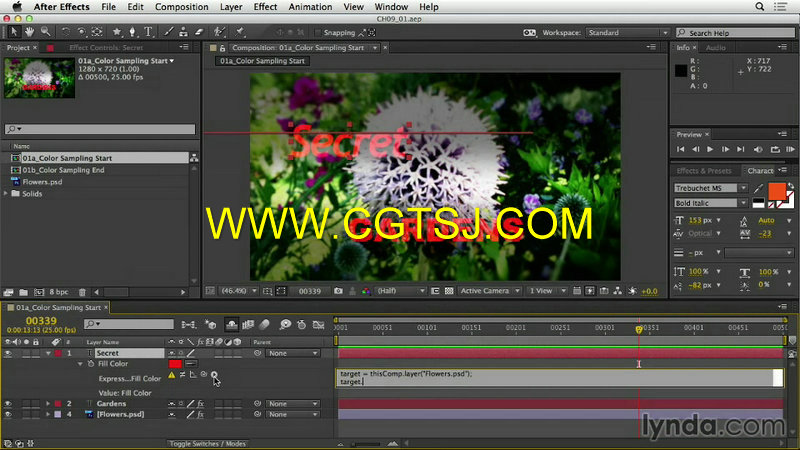Open the viewer magnification dropdown
The width and height of the screenshot is (800, 450).
[239, 291]
